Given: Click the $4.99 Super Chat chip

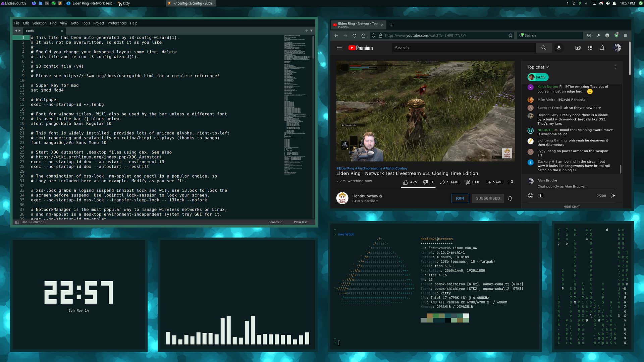Looking at the screenshot, I should click(538, 77).
